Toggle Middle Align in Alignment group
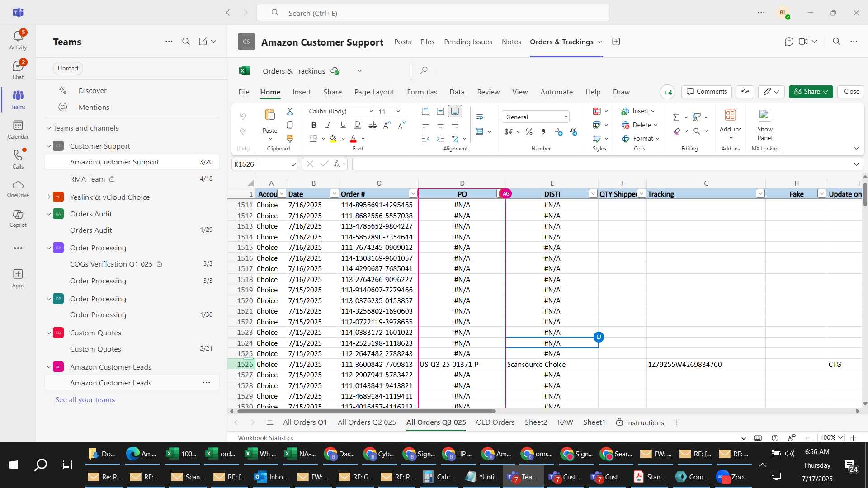Screen dimensions: 868x488 (440, 111)
